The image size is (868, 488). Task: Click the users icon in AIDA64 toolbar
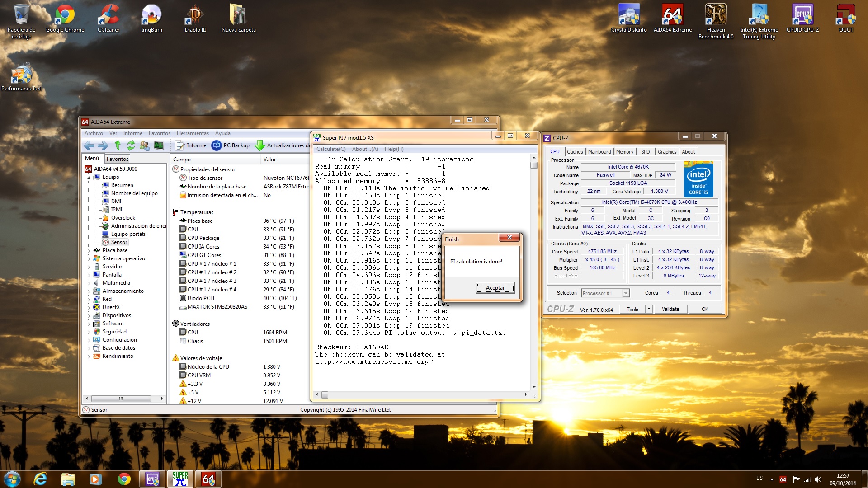145,145
